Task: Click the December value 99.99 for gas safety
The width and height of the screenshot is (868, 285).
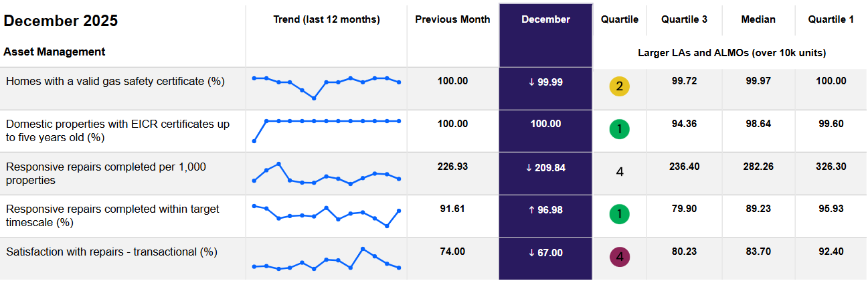Action: pos(545,82)
